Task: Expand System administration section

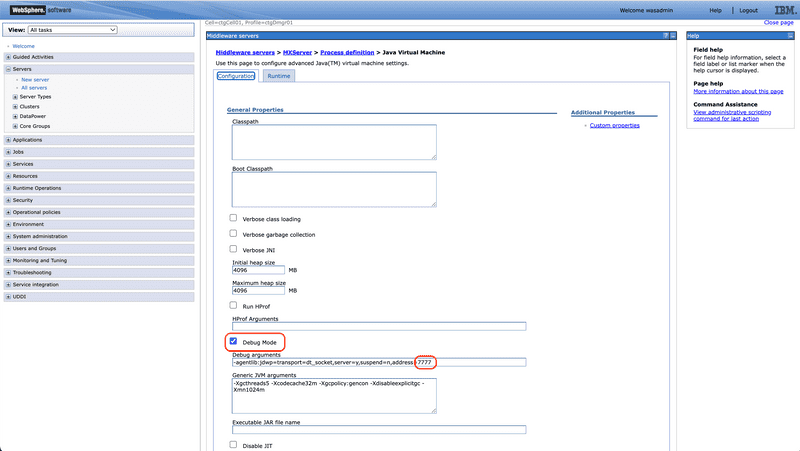Action: [8, 237]
